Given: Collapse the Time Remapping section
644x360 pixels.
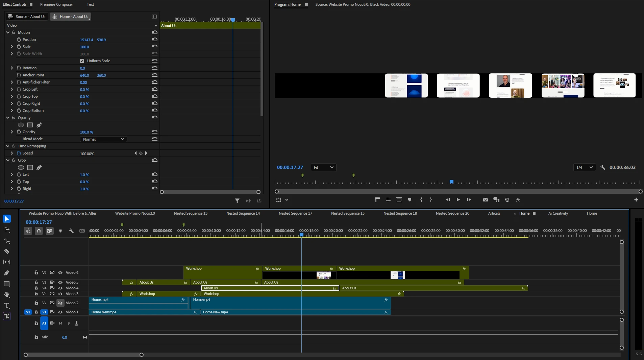Looking at the screenshot, I should coord(8,146).
